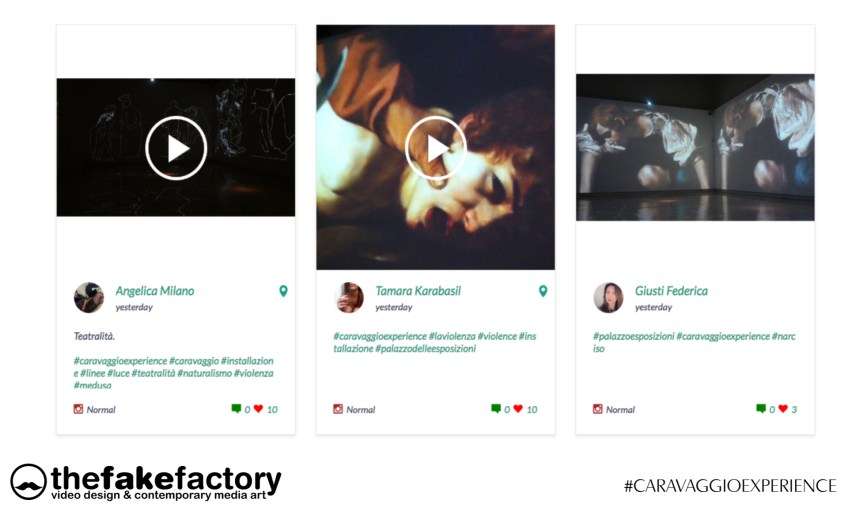Like Giusti Federica's post with heart icon
The image size is (848, 507).
point(783,409)
